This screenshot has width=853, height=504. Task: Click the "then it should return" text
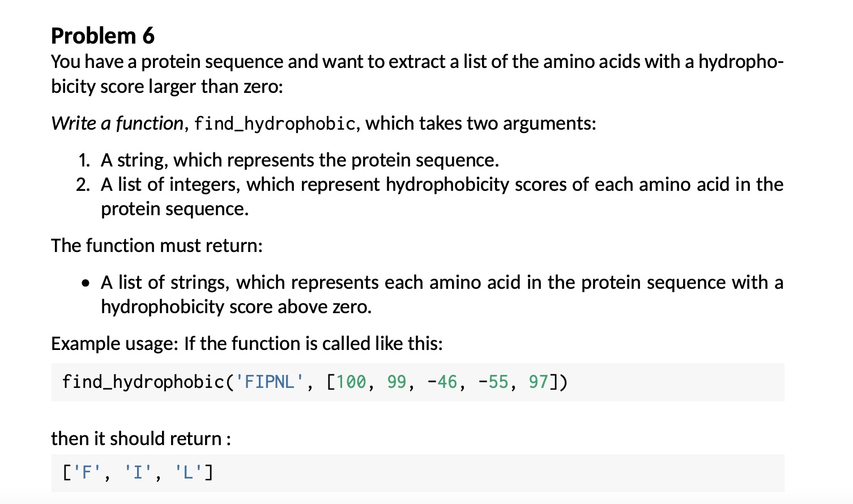(140, 438)
